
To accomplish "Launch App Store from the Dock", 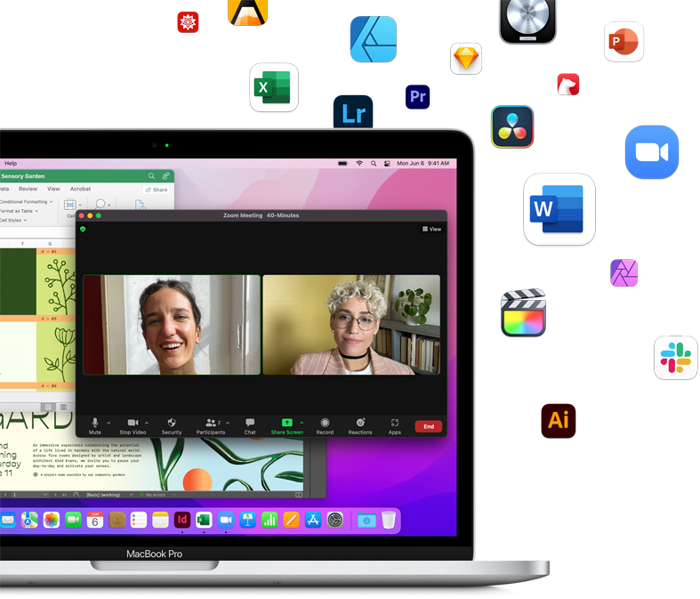I will click(x=313, y=520).
